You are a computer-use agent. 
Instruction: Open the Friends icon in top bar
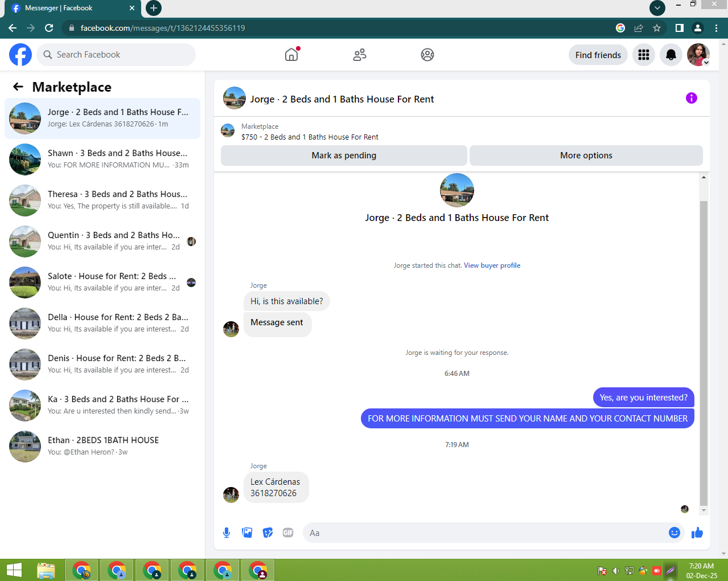[360, 55]
